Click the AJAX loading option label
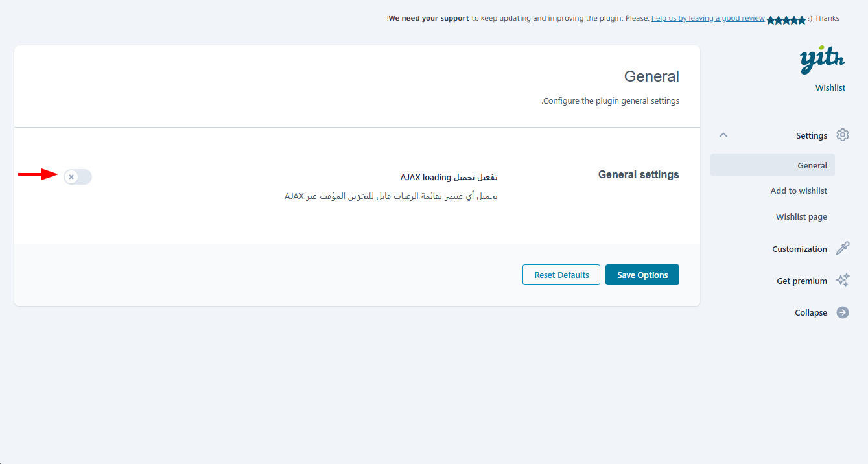Screen dimensions: 868x464 point(449,177)
